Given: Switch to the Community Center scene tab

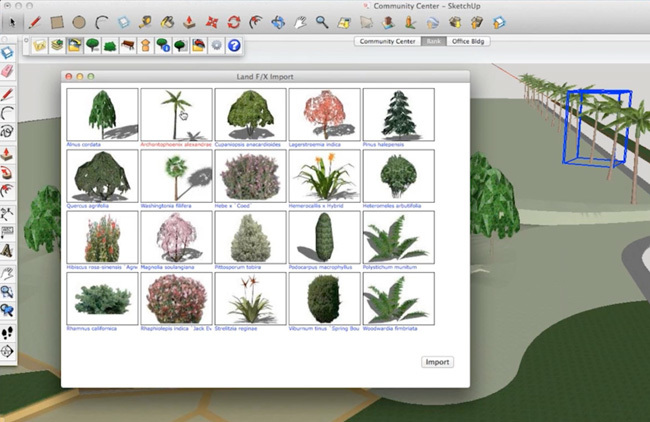Looking at the screenshot, I should pyautogui.click(x=386, y=42).
